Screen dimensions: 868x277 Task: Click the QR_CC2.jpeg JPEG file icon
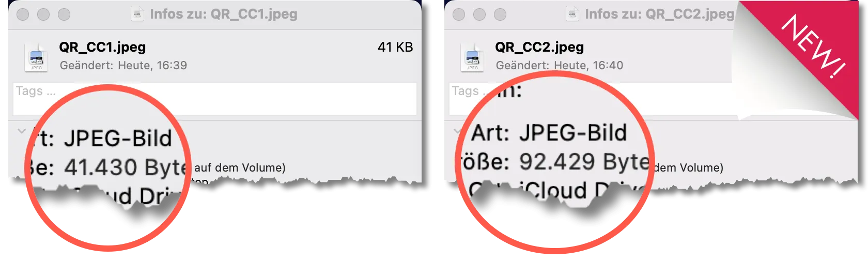[472, 58]
